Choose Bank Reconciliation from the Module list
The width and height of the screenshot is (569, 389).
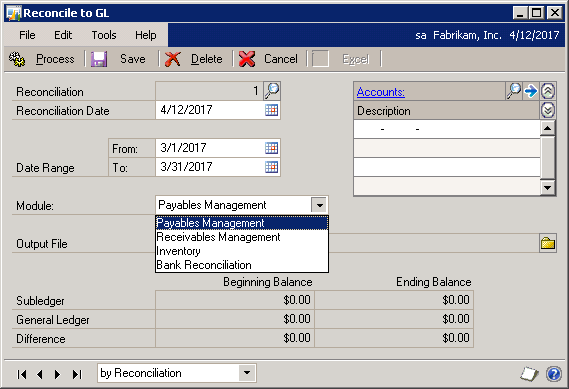pyautogui.click(x=242, y=265)
